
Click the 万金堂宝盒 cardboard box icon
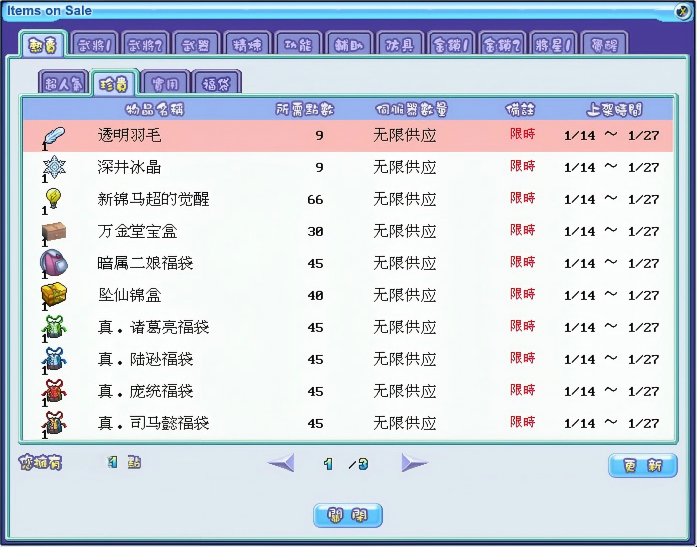click(x=53, y=231)
